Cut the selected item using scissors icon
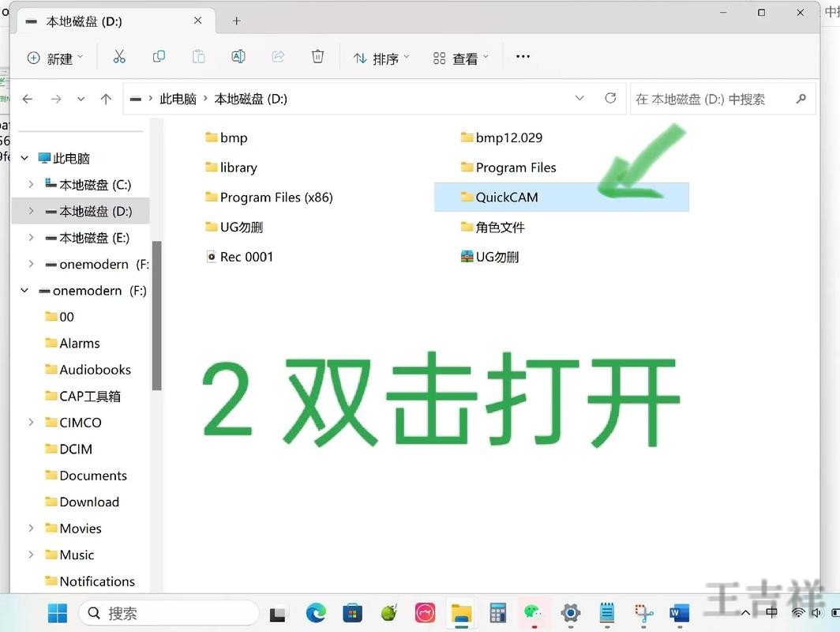Viewport: 840px width, 632px height. pos(120,57)
